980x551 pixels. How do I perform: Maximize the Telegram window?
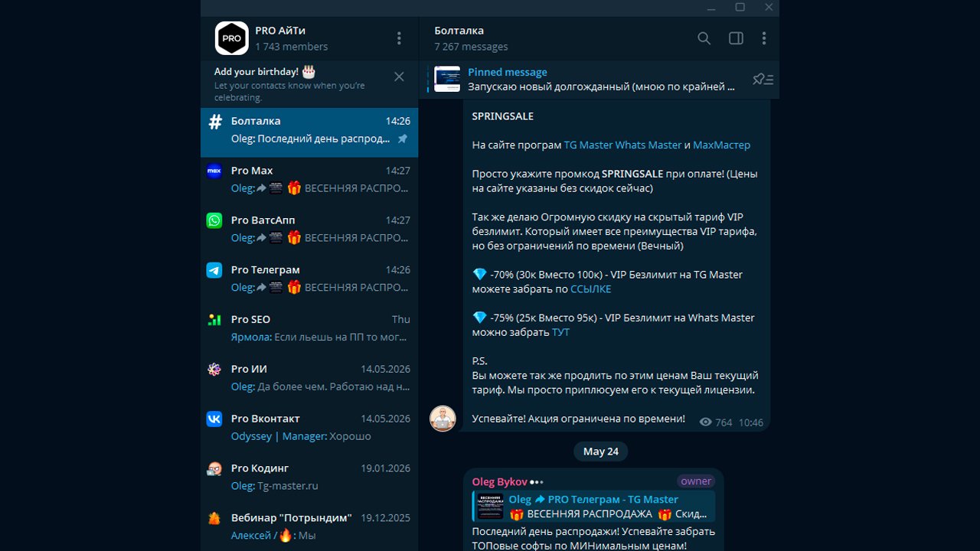pos(740,8)
